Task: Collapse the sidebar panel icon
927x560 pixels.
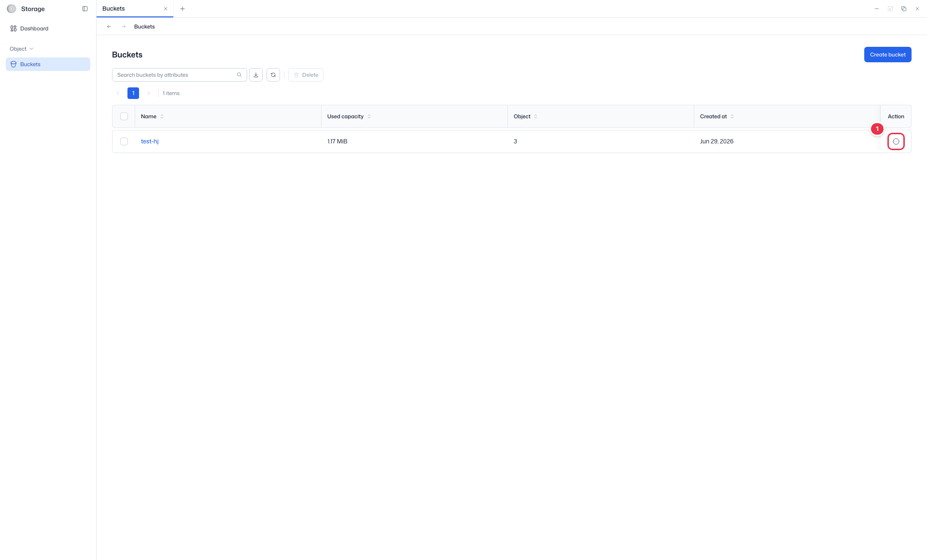Action: click(85, 9)
